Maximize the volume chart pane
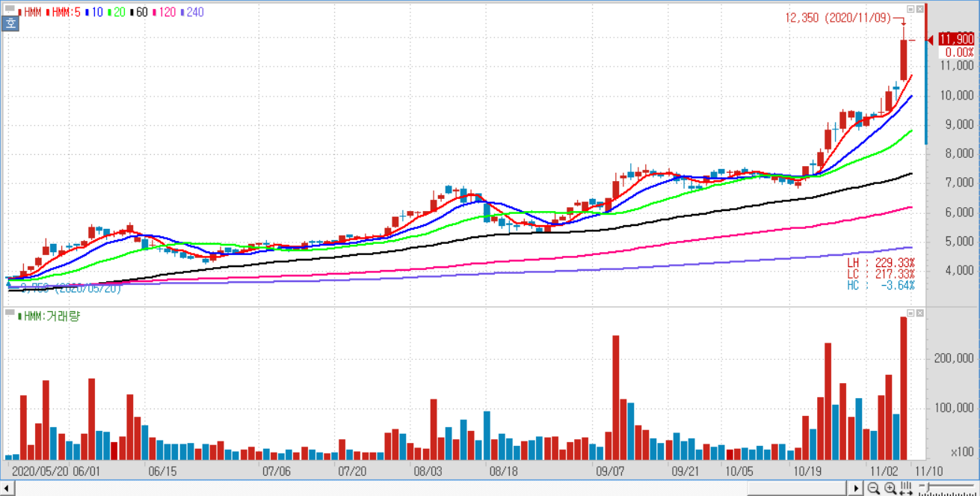This screenshot has height=496, width=980. point(910,312)
